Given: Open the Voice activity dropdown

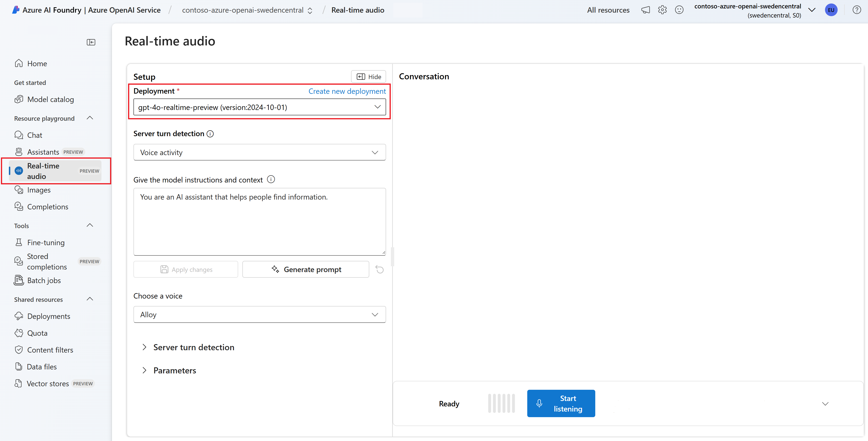Looking at the screenshot, I should (259, 152).
